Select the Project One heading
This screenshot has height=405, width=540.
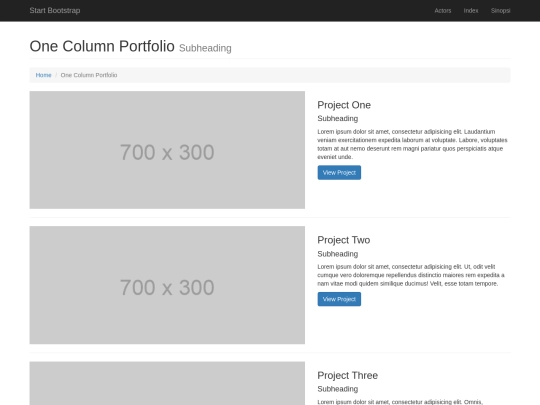[344, 105]
